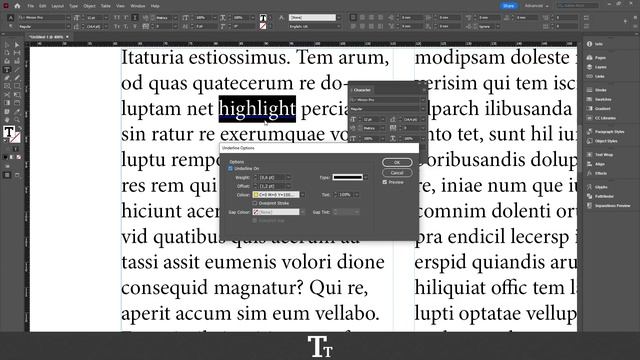Select the Character panel tab
This screenshot has width=640, height=360.
(362, 90)
